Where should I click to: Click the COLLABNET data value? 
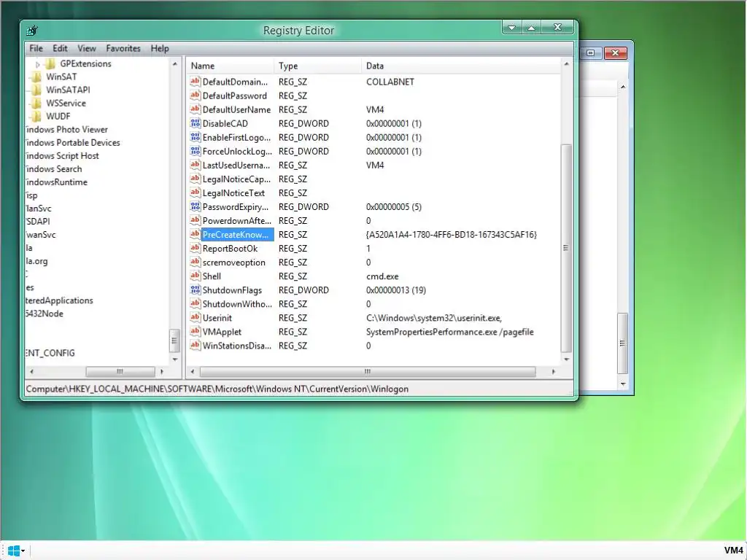(x=390, y=82)
